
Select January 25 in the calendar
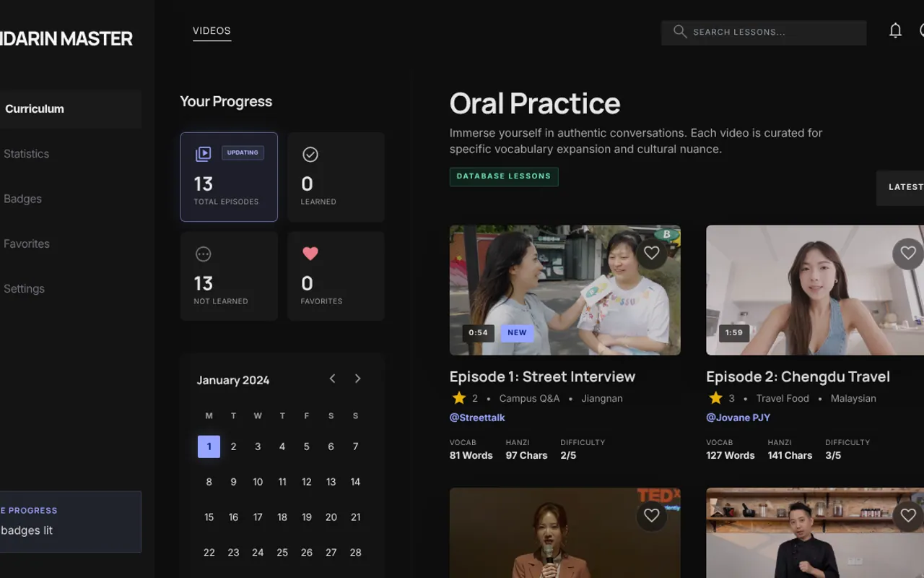(282, 553)
